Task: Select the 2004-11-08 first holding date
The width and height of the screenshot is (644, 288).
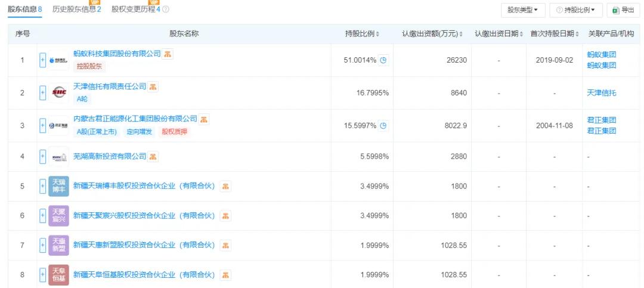Action: coord(555,126)
